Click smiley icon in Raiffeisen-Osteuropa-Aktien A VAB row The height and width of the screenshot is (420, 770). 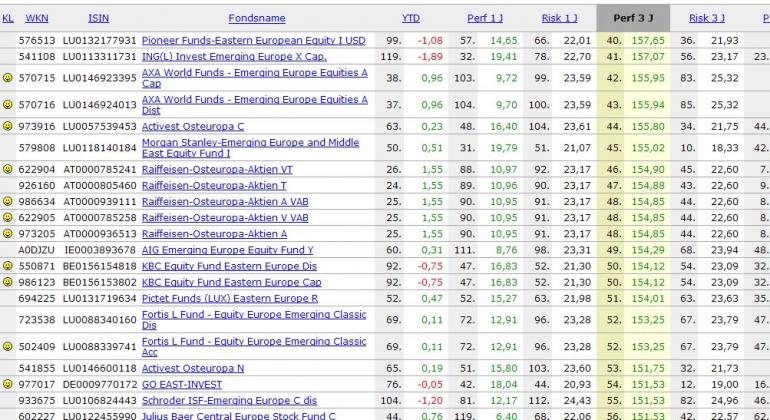tap(7, 201)
